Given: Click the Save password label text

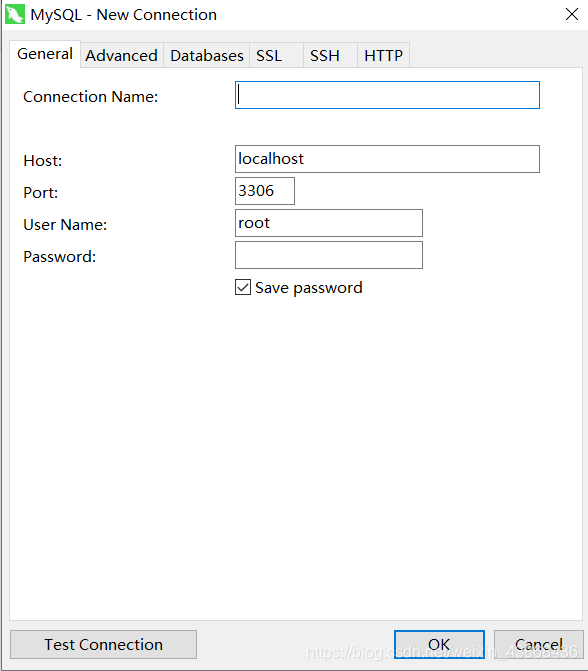Looking at the screenshot, I should (x=309, y=288).
